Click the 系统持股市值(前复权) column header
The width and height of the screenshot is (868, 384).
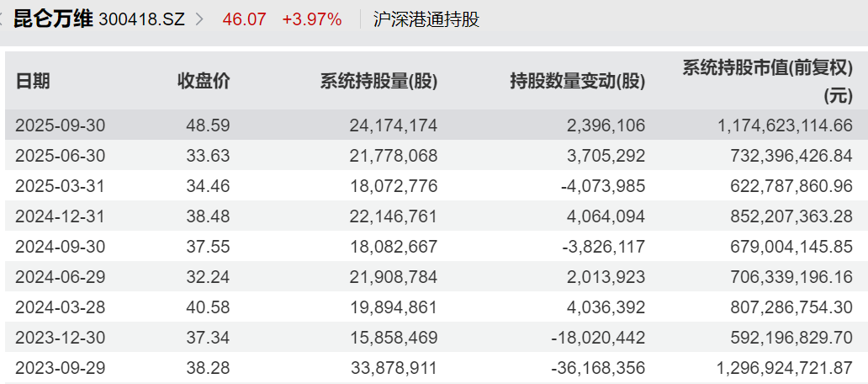766,69
